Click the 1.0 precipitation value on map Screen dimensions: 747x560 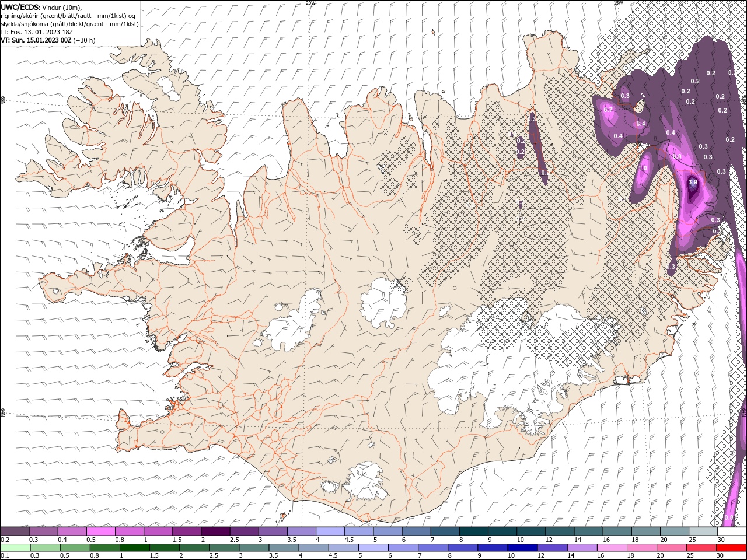643,168
